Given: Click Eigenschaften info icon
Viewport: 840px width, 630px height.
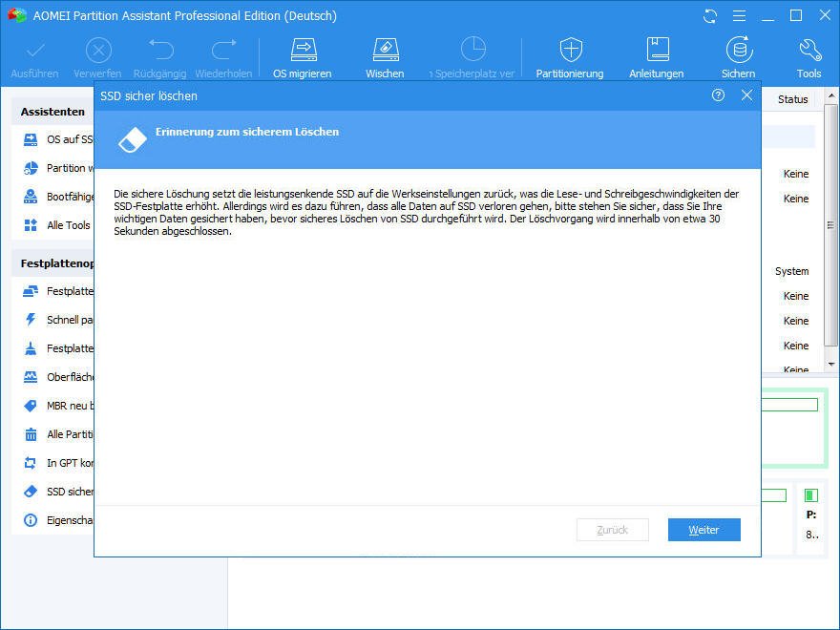Looking at the screenshot, I should (31, 520).
